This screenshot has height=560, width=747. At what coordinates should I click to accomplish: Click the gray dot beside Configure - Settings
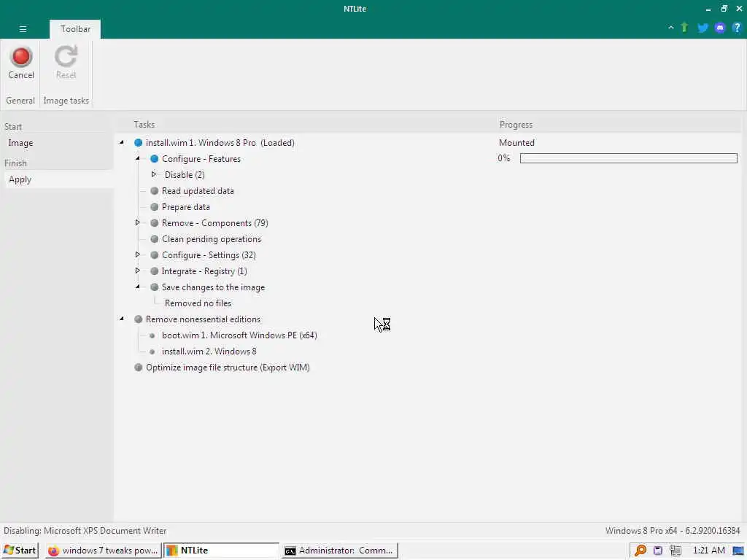point(155,255)
